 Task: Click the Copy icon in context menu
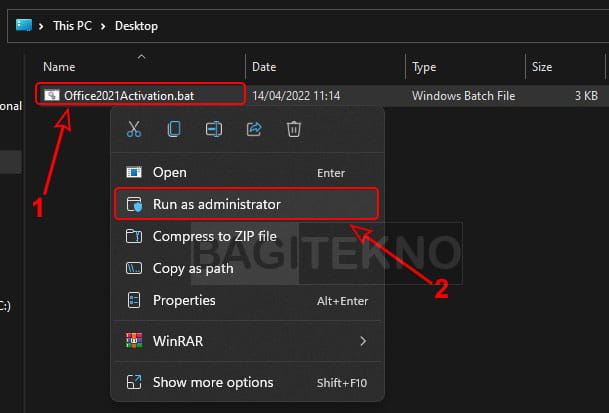[x=174, y=128]
